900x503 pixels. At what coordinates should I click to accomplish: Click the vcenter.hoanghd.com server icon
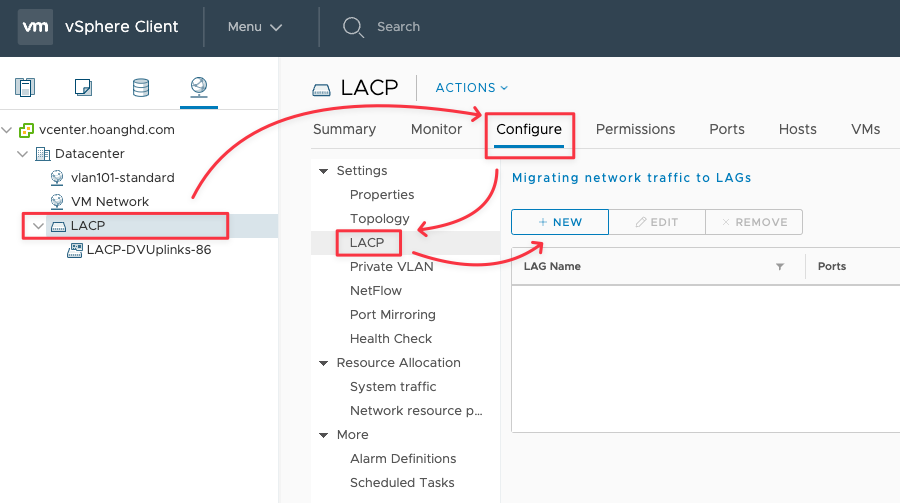tap(26, 130)
